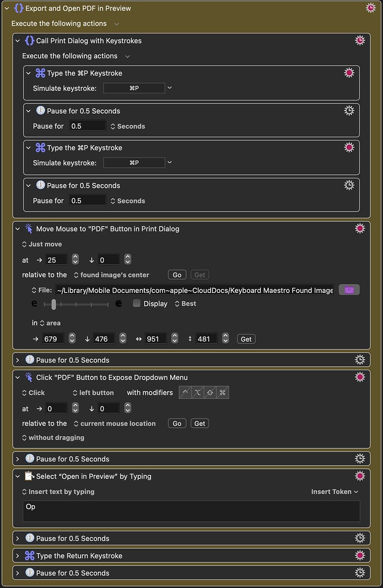
Task: Open gear menu for Export and Open PDF group
Action: coord(371,8)
